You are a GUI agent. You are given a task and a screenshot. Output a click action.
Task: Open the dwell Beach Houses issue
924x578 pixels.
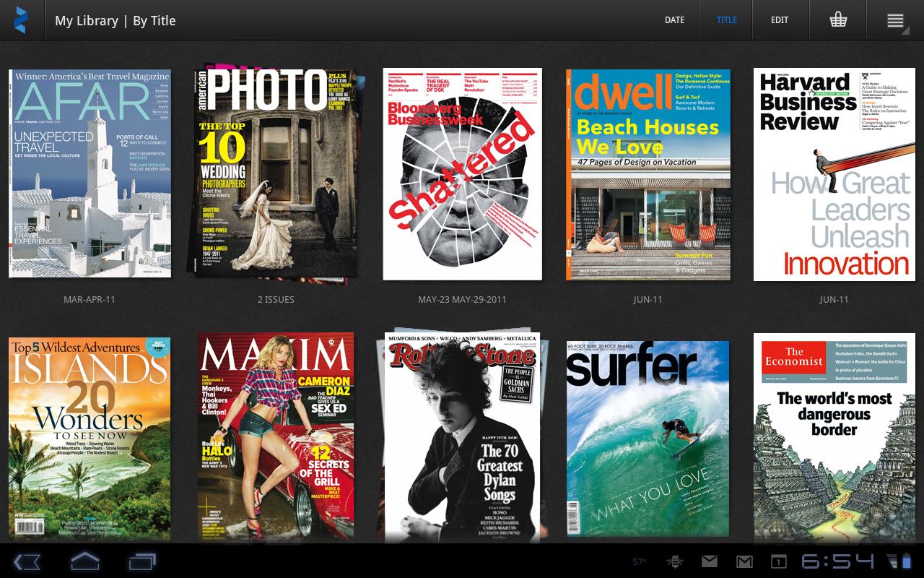click(648, 173)
